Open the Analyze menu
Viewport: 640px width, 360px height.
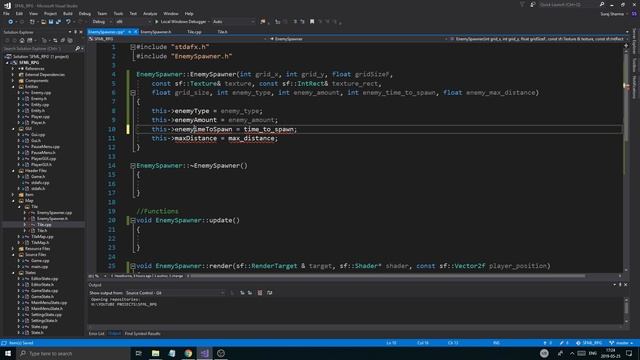(150, 13)
